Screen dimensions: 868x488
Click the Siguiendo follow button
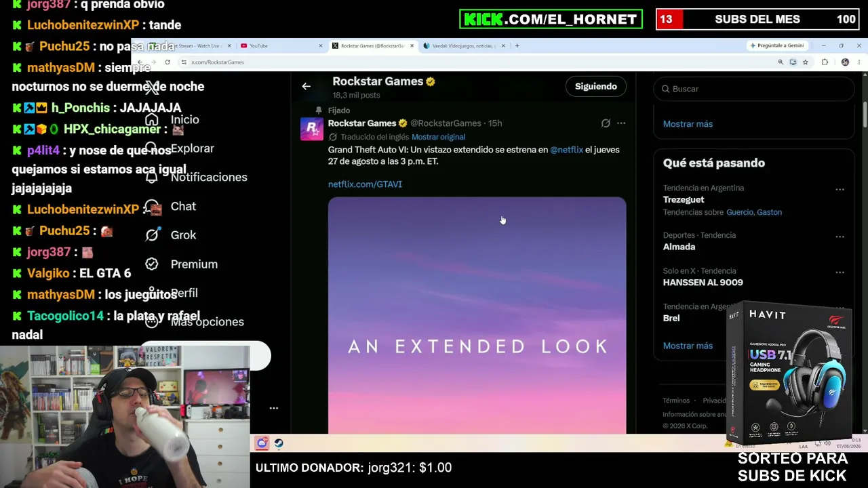[x=596, y=86]
